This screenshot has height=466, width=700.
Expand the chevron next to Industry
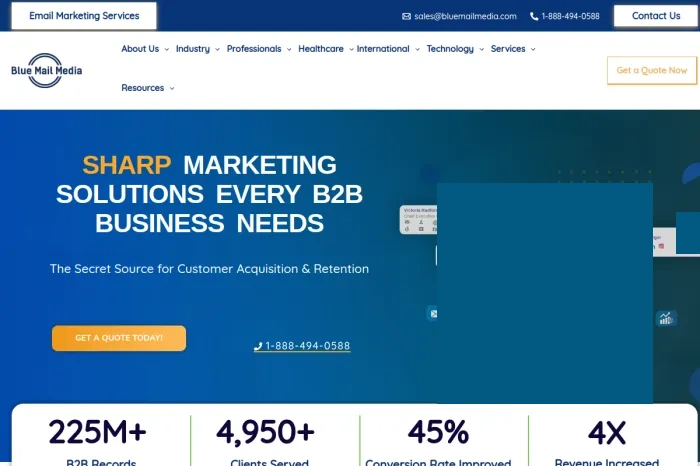[217, 50]
